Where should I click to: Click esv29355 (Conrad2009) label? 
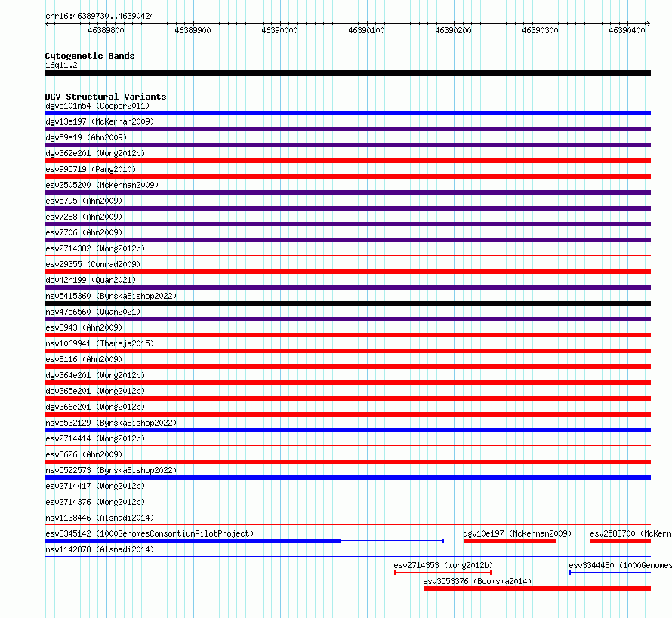pyautogui.click(x=93, y=264)
